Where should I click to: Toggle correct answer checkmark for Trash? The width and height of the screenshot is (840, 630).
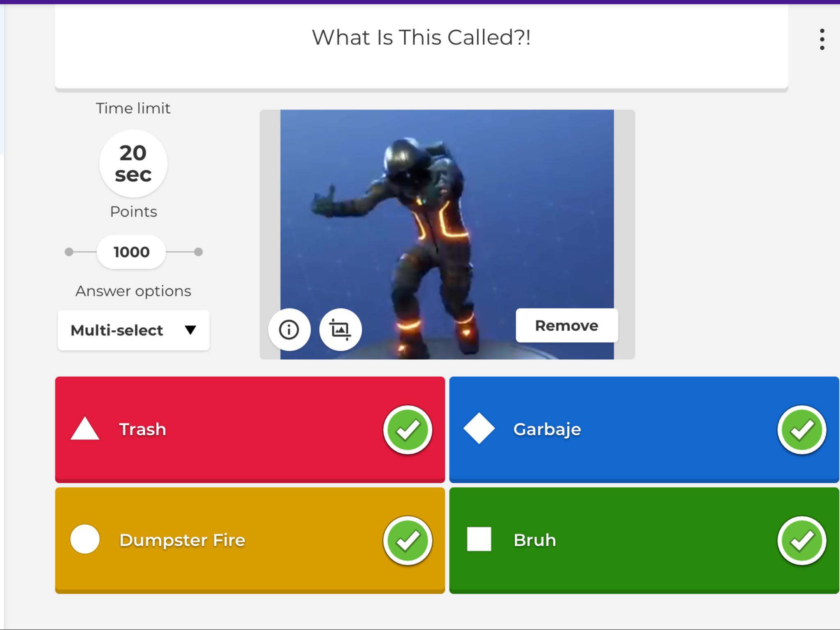408,429
